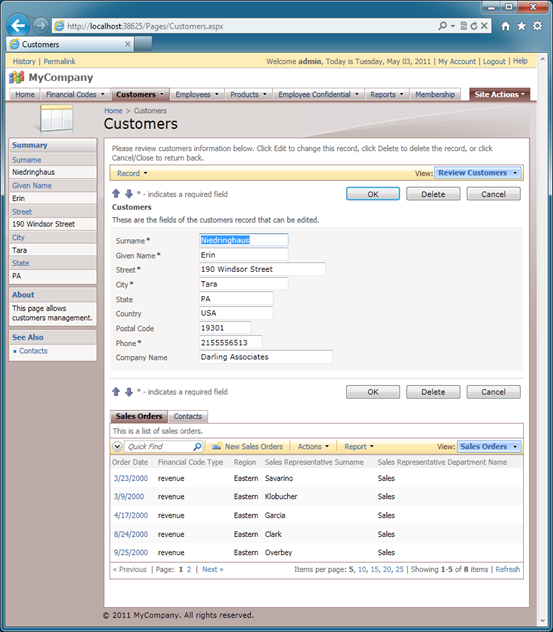The width and height of the screenshot is (553, 632).
Task: Open favorites star icon
Action: (x=522, y=26)
